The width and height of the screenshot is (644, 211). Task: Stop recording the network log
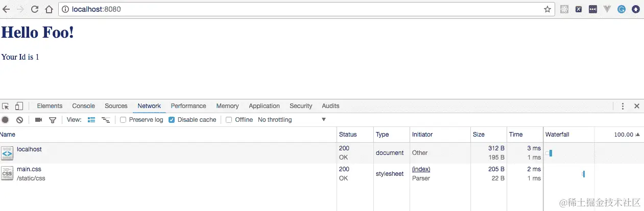5,120
